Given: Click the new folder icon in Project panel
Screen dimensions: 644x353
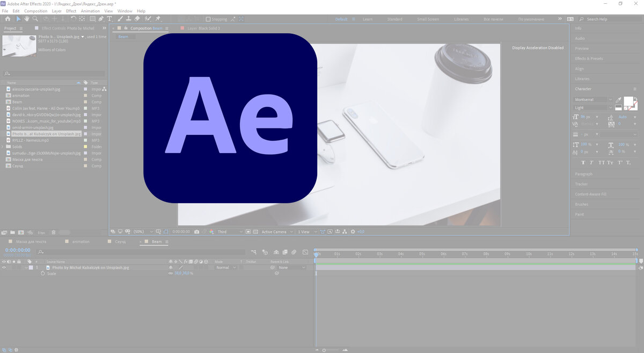Looking at the screenshot, I should pyautogui.click(x=13, y=233).
